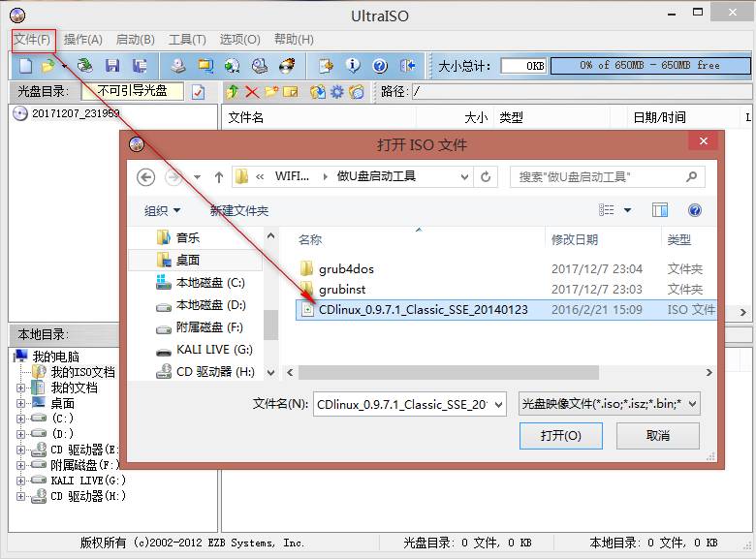Click the boot image properties check icon

click(198, 92)
